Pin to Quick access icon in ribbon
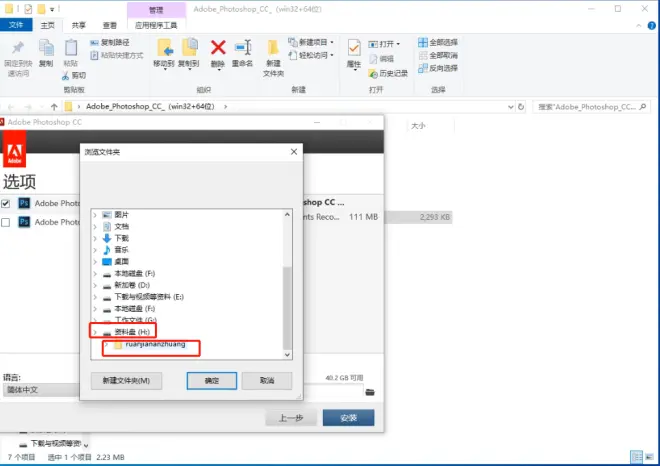The height and width of the screenshot is (466, 660). tap(18, 48)
